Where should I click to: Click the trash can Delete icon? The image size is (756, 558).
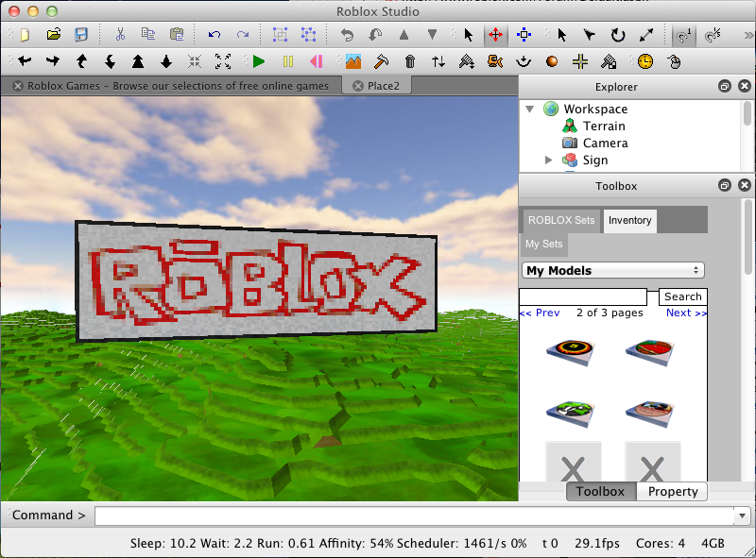click(x=410, y=61)
